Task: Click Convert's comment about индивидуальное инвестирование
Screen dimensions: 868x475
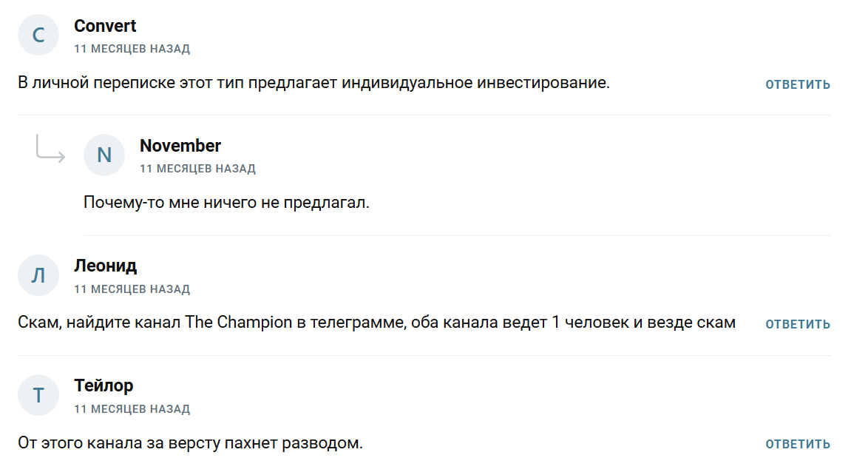Action: pyautogui.click(x=313, y=83)
